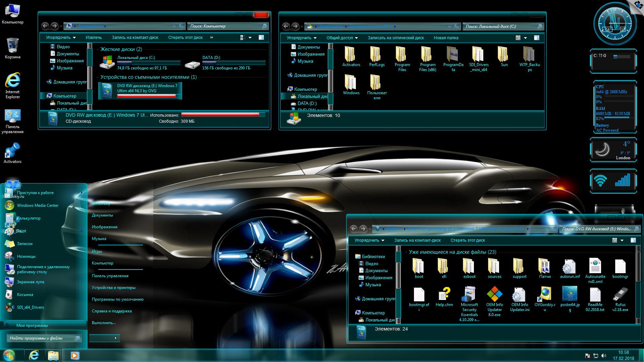Viewport: 644px width, 362px height.
Task: Open Microsoft Security Essentials installer icon
Action: (x=469, y=295)
